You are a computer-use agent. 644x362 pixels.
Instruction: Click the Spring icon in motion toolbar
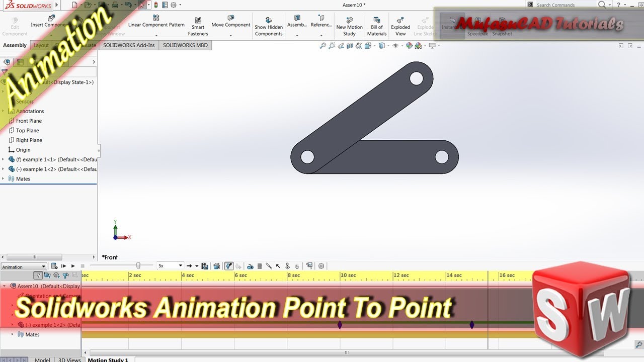pos(259,266)
